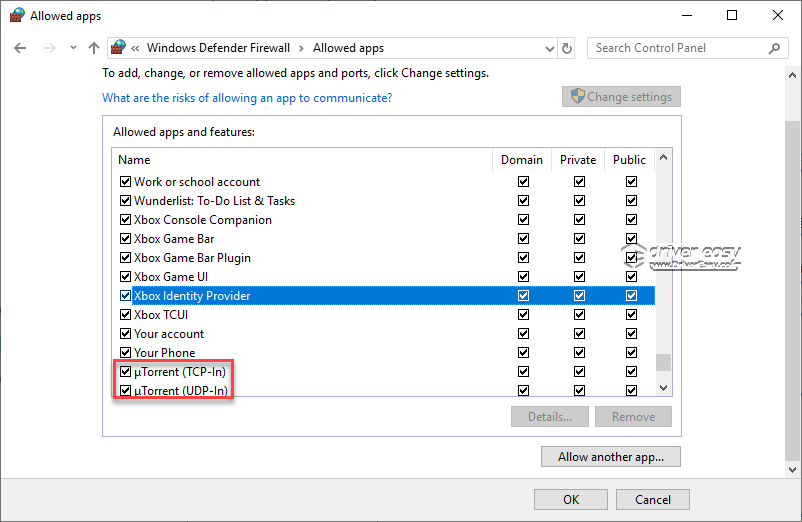
Task: Click the Details button
Action: (x=550, y=417)
